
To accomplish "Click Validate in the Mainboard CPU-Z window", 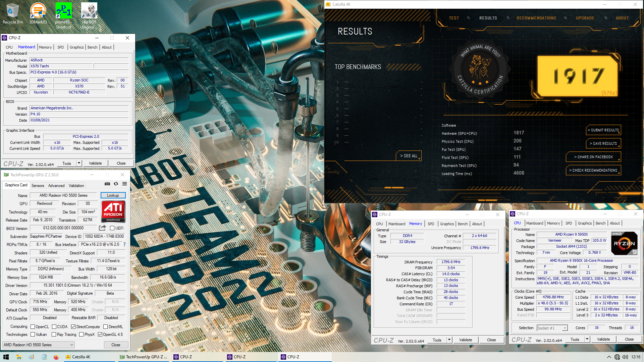I will click(95, 163).
